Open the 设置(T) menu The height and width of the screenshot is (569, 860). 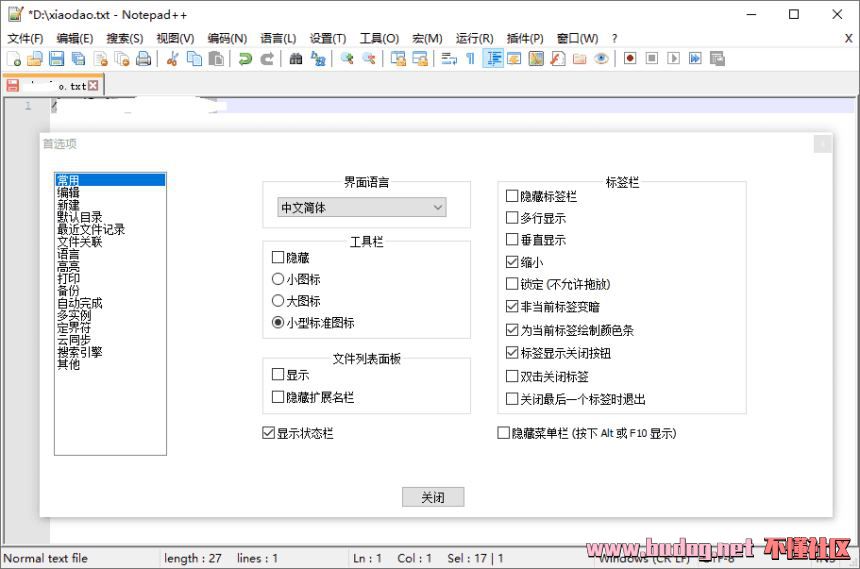coord(327,38)
